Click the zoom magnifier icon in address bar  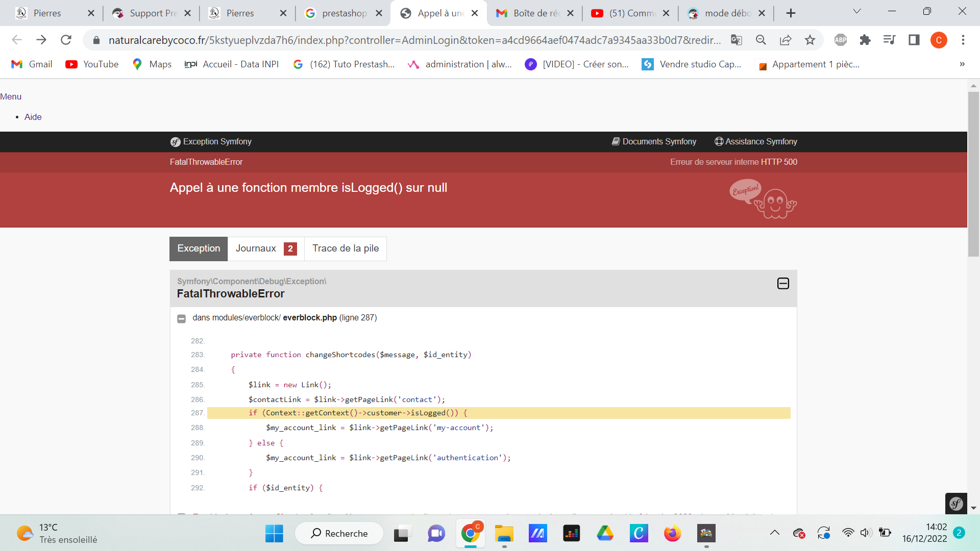point(761,40)
